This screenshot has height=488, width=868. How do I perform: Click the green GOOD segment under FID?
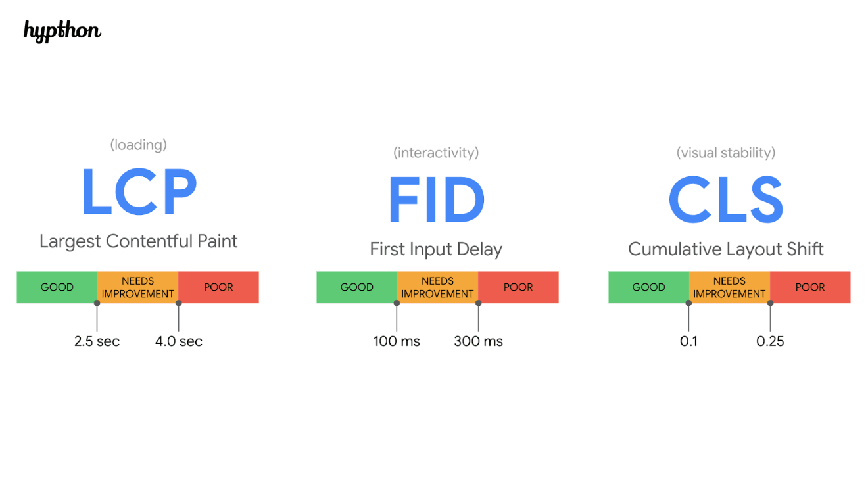357,287
